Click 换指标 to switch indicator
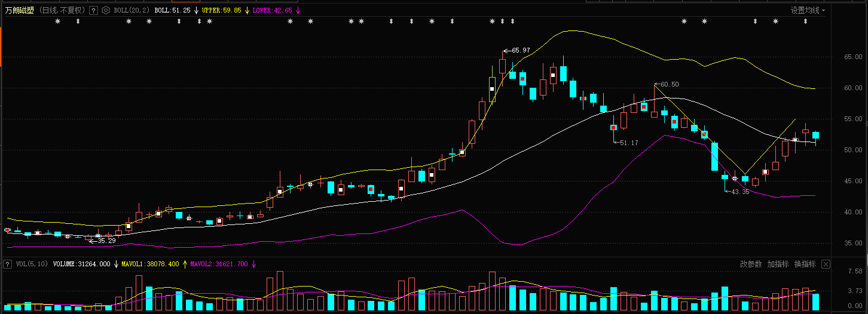Viewport: 868px width, 314px height. click(805, 264)
